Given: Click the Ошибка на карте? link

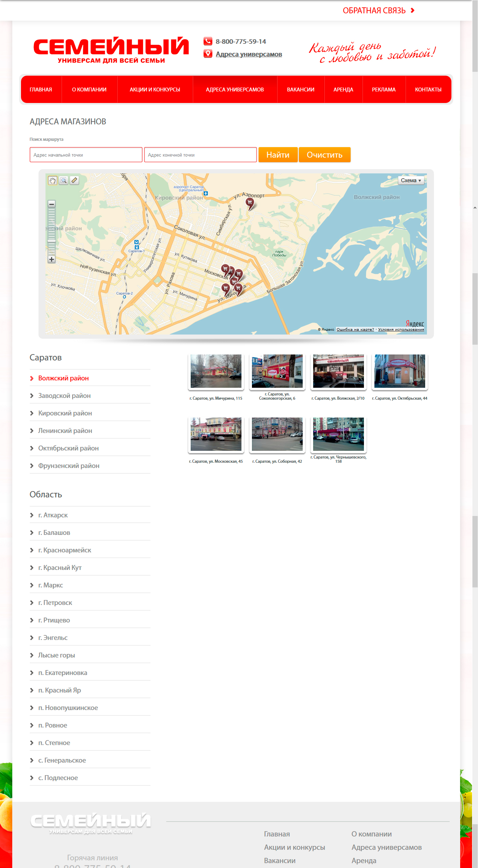Looking at the screenshot, I should click(x=355, y=329).
